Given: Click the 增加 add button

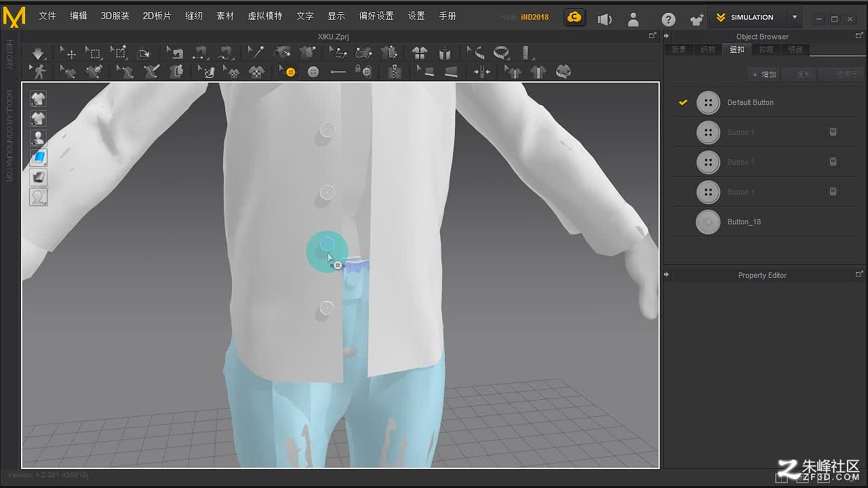Looking at the screenshot, I should 764,75.
